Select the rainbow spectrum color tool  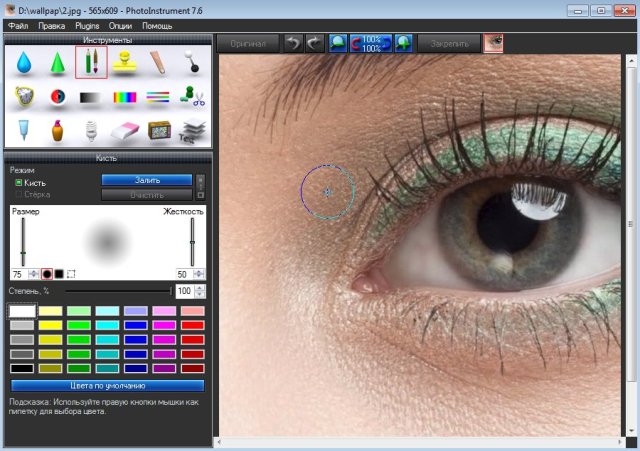point(124,98)
